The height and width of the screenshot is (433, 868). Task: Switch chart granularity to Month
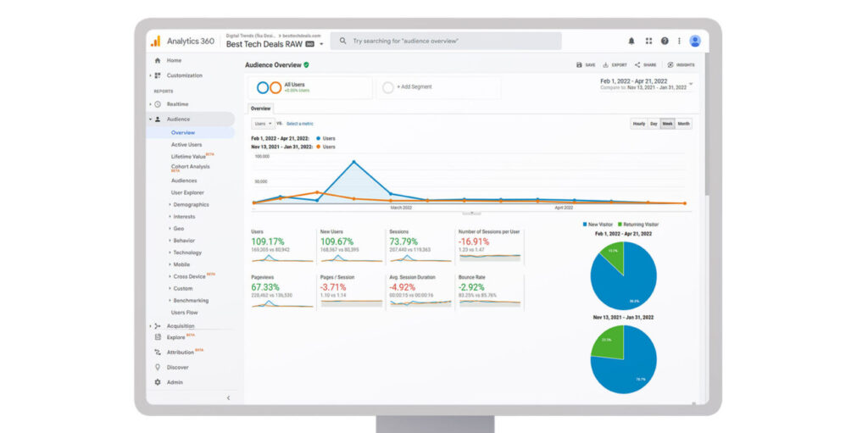(683, 124)
